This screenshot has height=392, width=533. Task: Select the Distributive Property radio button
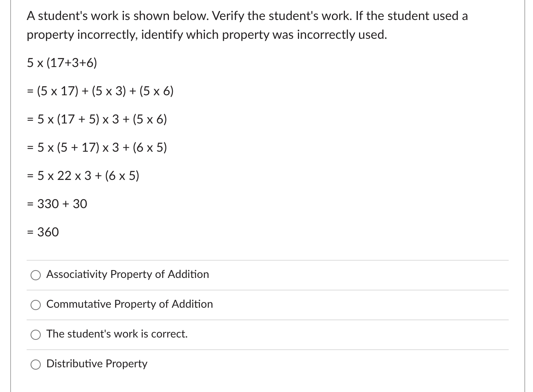tap(36, 364)
